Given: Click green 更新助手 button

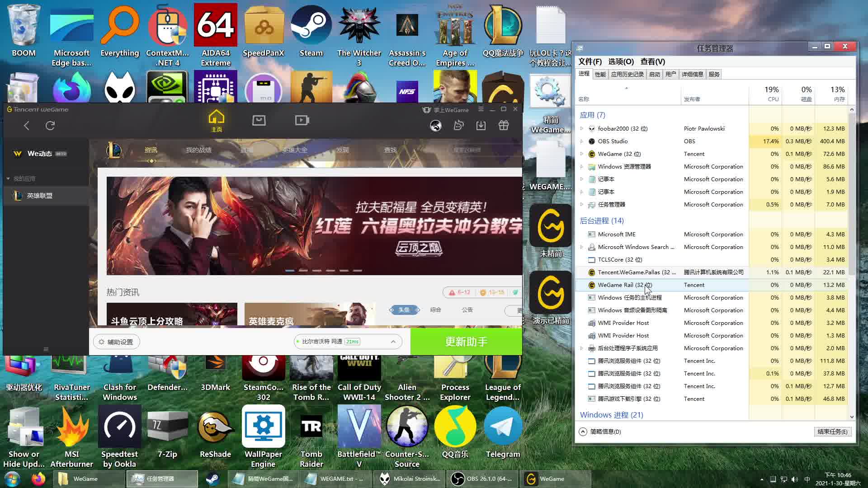Looking at the screenshot, I should (466, 342).
